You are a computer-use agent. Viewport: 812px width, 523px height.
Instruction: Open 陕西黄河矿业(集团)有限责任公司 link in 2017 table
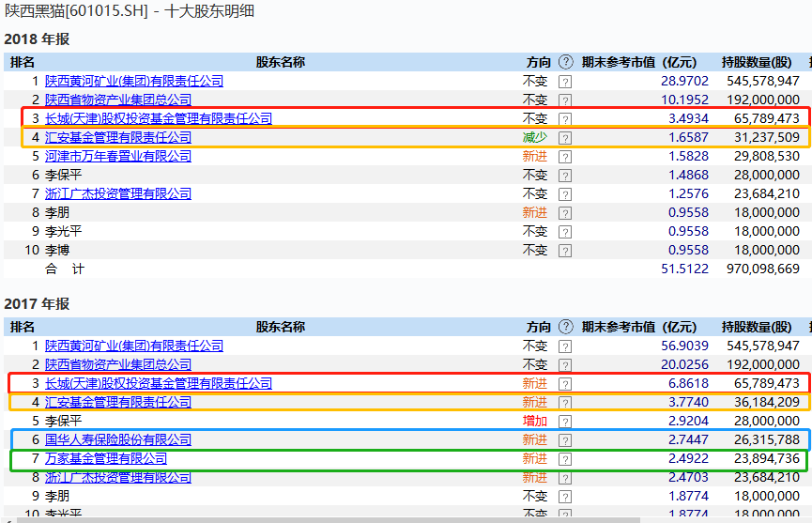(x=134, y=346)
